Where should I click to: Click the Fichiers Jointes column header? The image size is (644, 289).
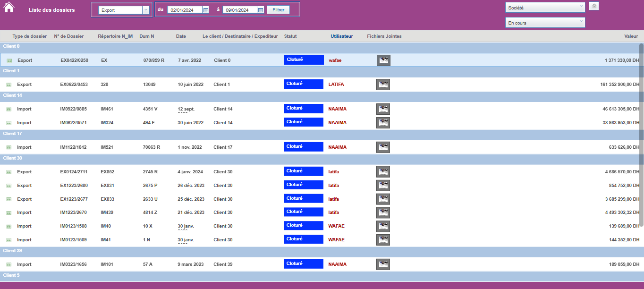click(384, 36)
